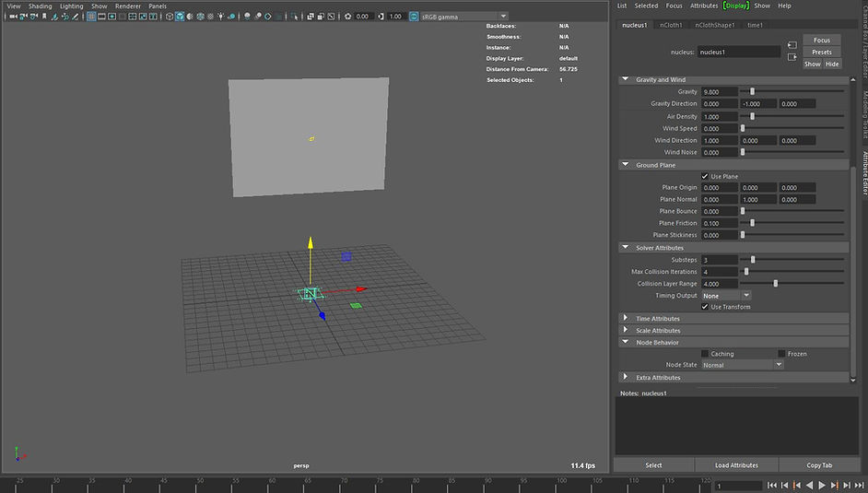The image size is (868, 493).
Task: Click the bookmarks icon in panel toolbar
Action: point(44,17)
